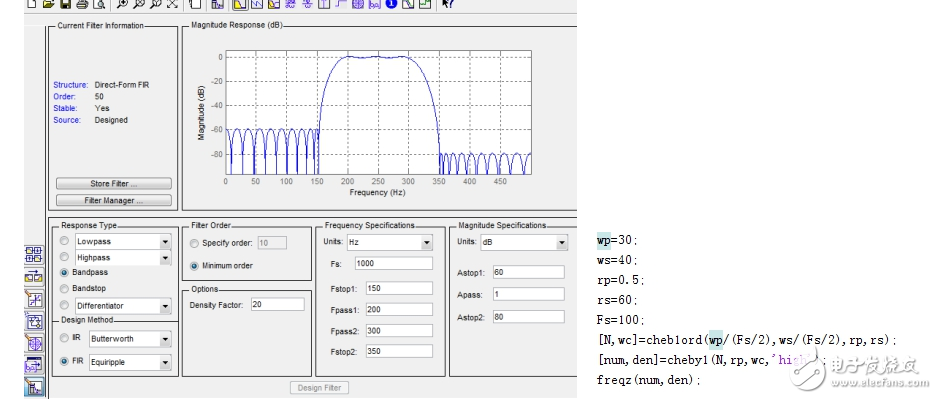The image size is (937, 399).
Task: Select the Bandstop response type
Action: (x=84, y=288)
